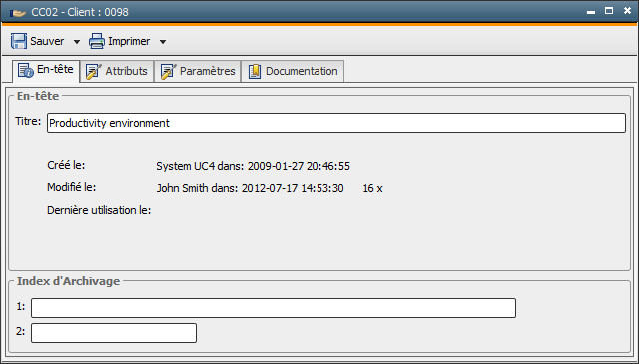This screenshot has height=364, width=639.
Task: Click the En-tête tab's document info icon
Action: coord(26,70)
